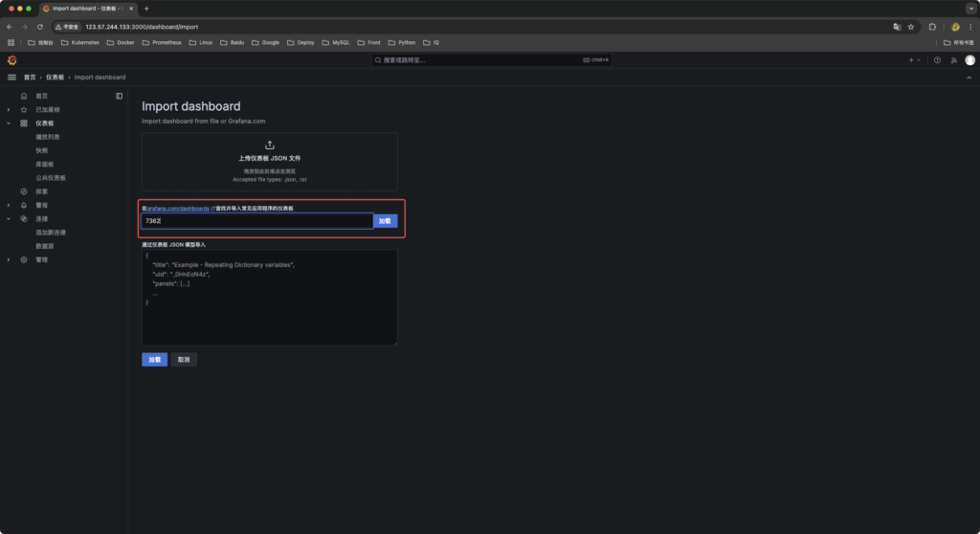This screenshot has height=534, width=980.
Task: Dock or undock the sidebar menu icon
Action: coord(120,96)
